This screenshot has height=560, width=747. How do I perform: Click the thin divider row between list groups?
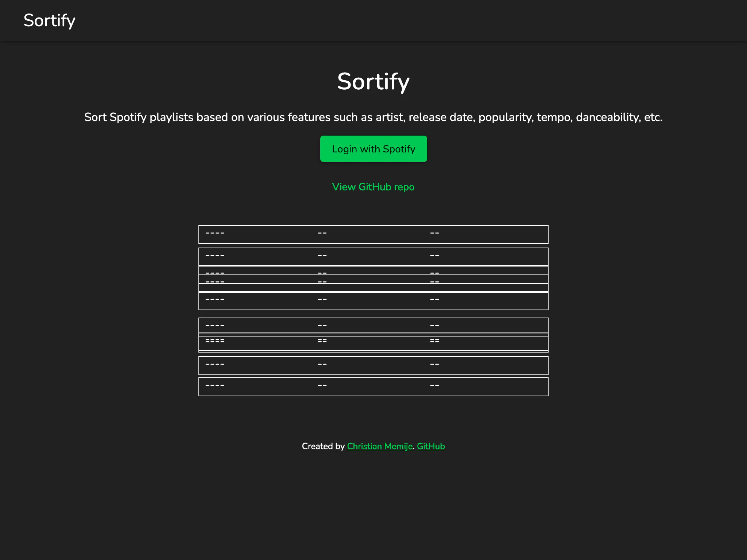(373, 334)
